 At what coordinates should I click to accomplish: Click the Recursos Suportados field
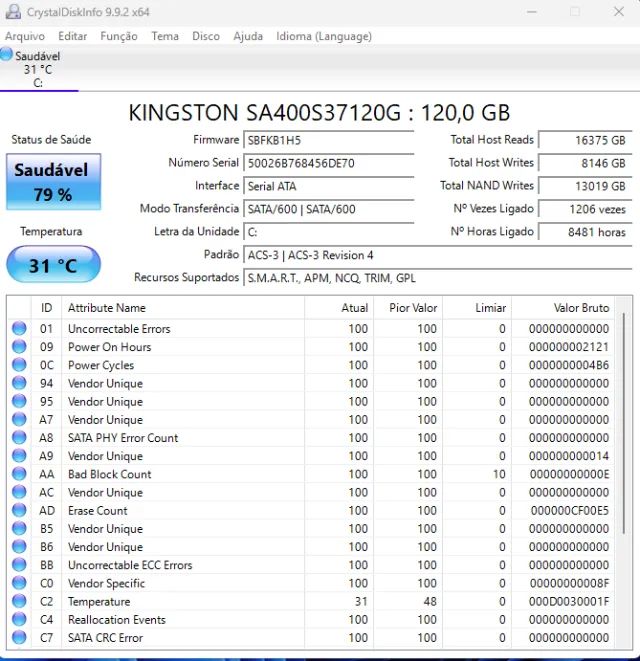pyautogui.click(x=438, y=278)
